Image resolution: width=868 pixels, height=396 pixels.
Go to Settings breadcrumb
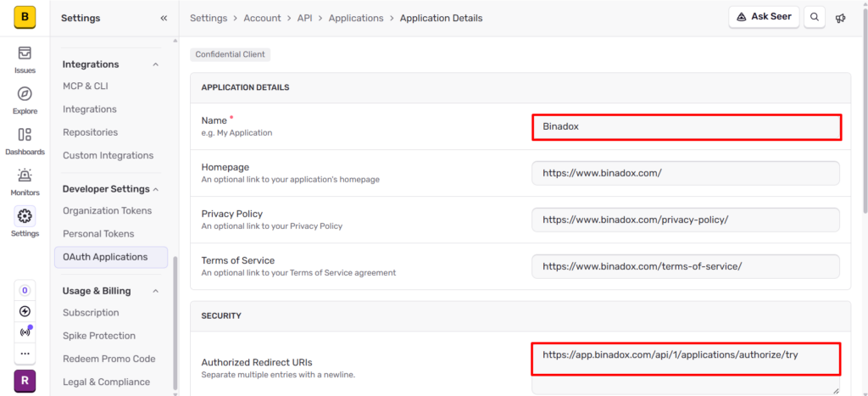209,19
